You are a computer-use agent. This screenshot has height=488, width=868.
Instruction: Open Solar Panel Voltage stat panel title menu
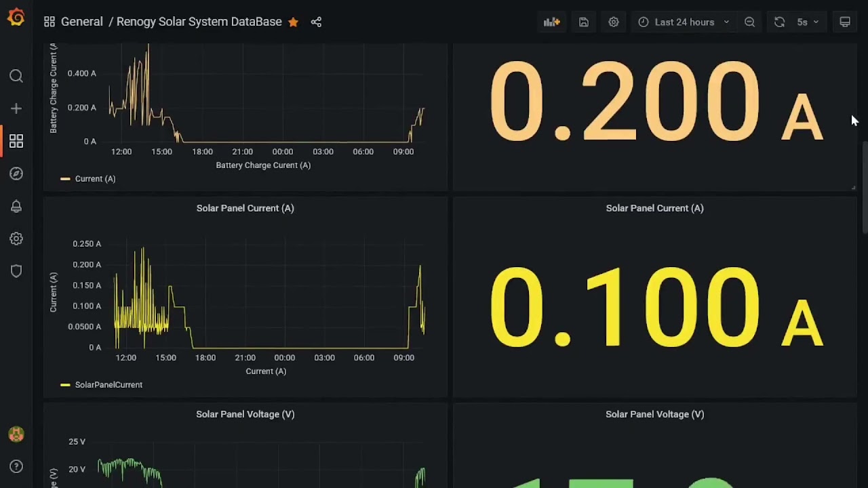[x=654, y=414]
